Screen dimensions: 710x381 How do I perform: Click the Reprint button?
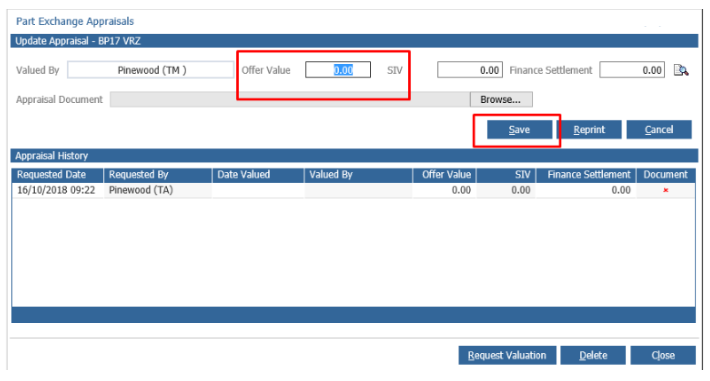(589, 130)
